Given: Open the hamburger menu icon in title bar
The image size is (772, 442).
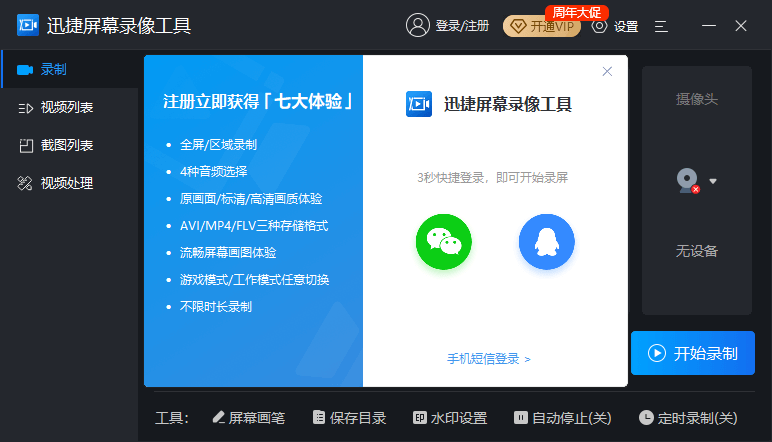Looking at the screenshot, I should click(x=661, y=26).
